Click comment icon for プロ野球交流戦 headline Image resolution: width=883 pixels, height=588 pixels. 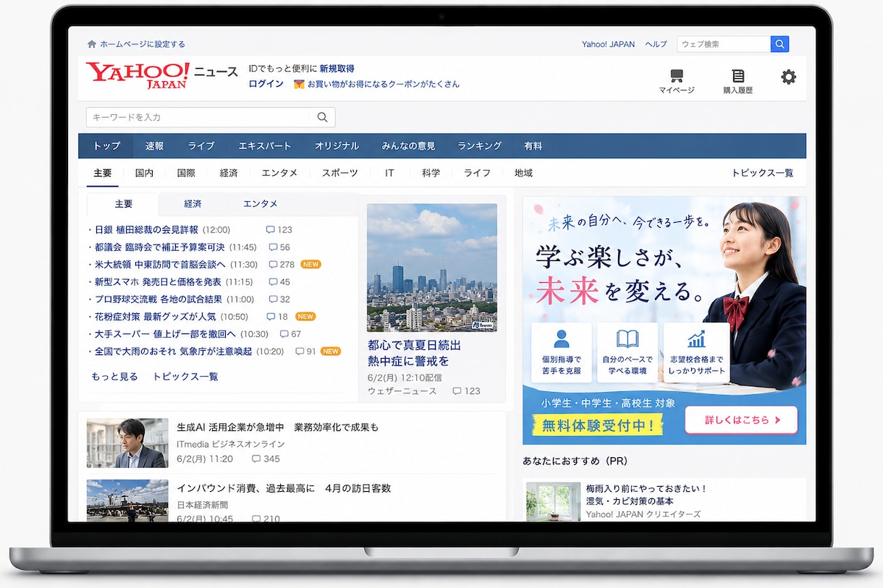pos(273,299)
